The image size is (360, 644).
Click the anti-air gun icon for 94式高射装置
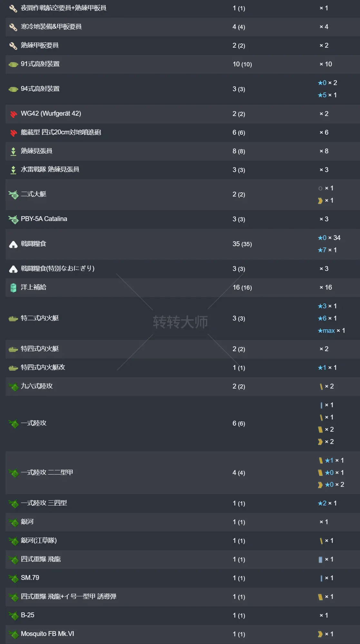[13, 89]
